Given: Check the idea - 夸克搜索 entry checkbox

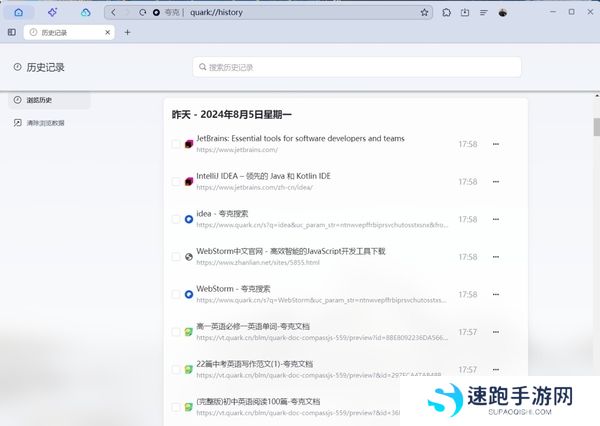Looking at the screenshot, I should tap(176, 219).
